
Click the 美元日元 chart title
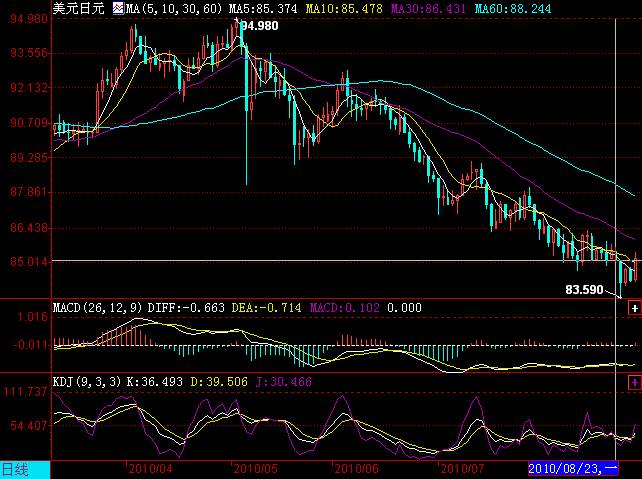click(x=79, y=8)
